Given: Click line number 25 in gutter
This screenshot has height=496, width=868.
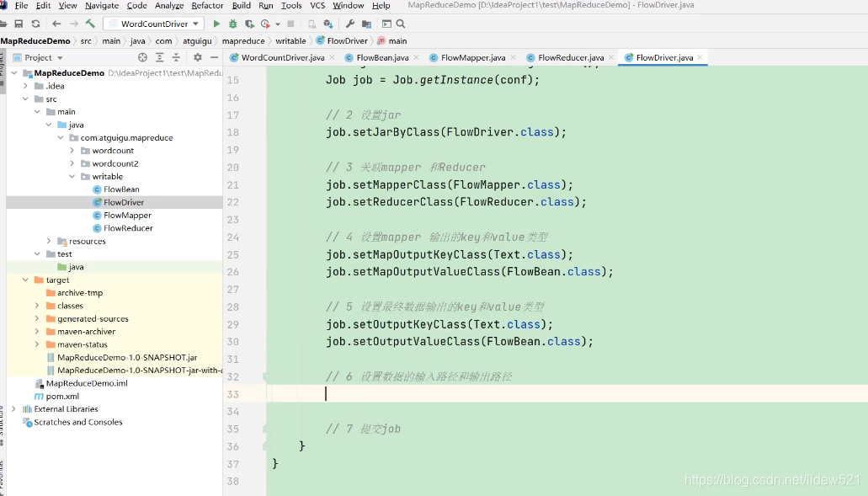Looking at the screenshot, I should pos(233,254).
